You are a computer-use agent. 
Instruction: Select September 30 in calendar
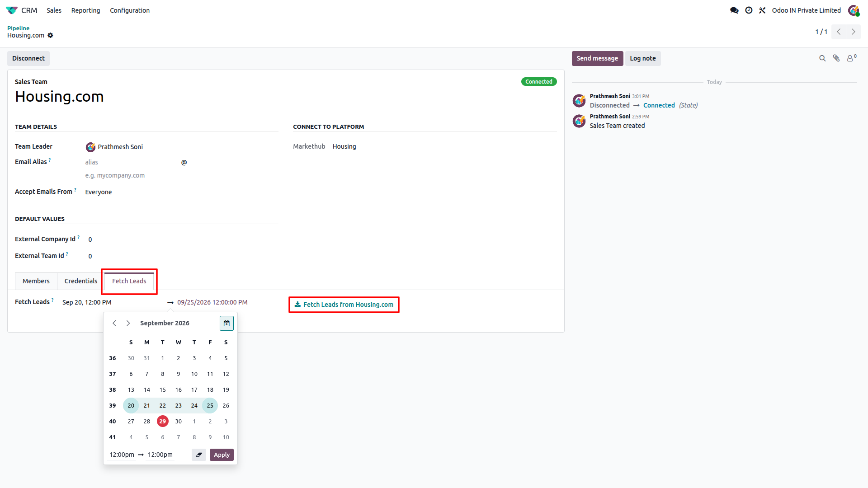(x=178, y=421)
